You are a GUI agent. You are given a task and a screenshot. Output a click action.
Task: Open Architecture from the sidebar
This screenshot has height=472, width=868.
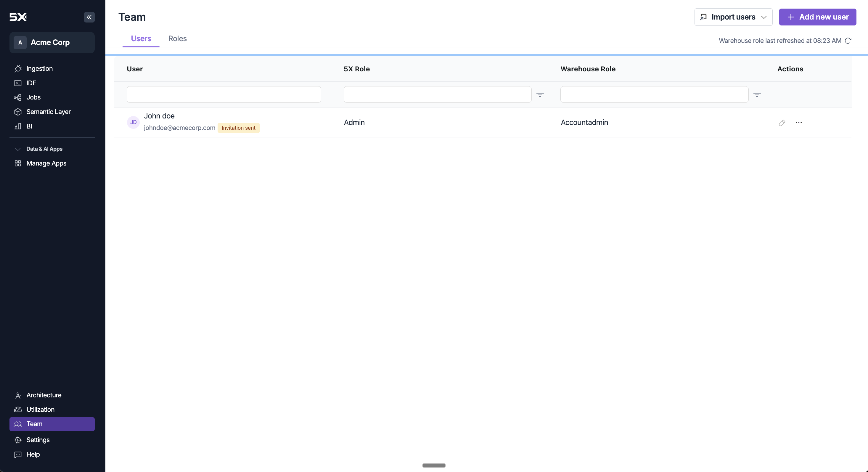[44, 395]
